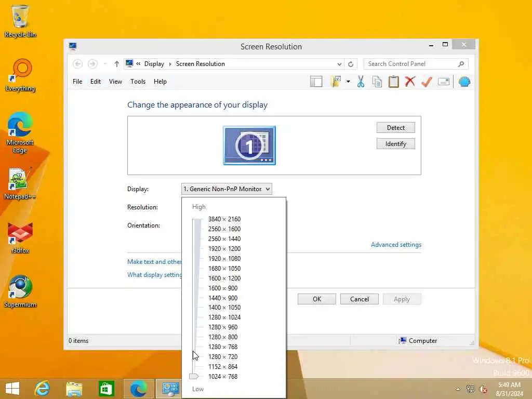
Task: Open File Explorer from taskbar
Action: pyautogui.click(x=74, y=389)
